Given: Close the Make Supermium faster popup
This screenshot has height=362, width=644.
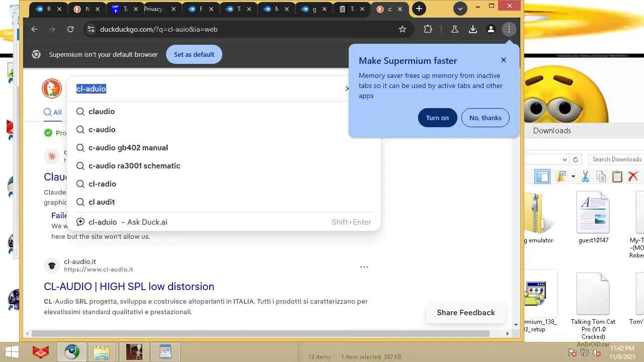Looking at the screenshot, I should (504, 60).
